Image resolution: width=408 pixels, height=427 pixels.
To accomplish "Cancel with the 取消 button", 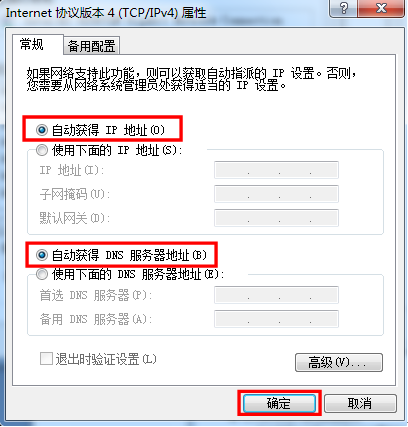I will click(360, 403).
